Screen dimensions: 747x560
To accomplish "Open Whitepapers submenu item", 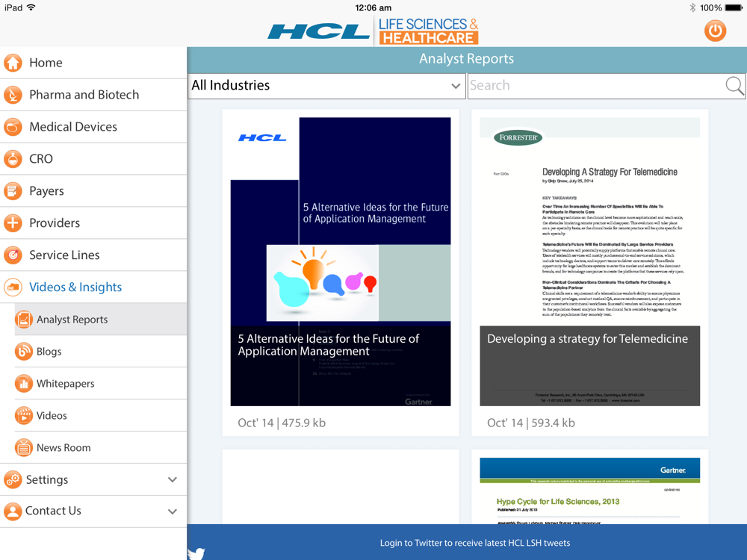I will coord(101,383).
